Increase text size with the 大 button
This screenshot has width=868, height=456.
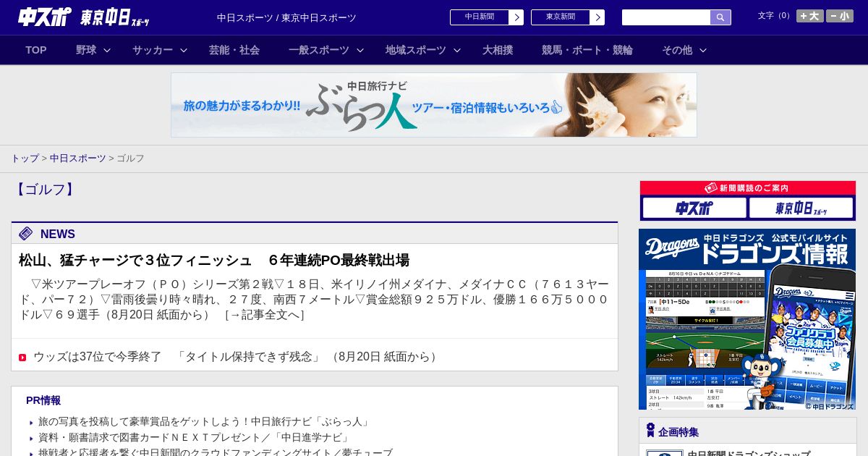[809, 16]
